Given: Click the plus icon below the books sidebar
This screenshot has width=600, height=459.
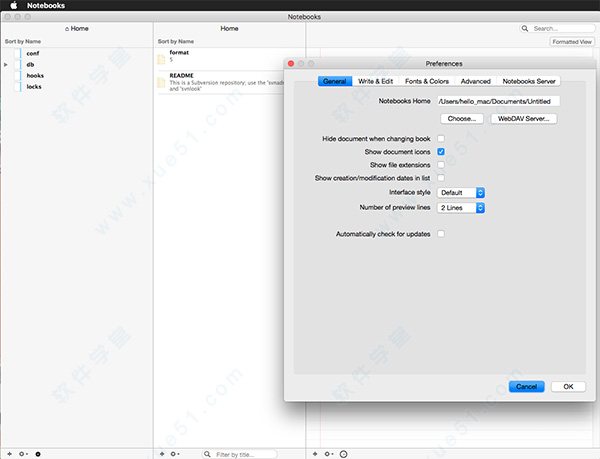Looking at the screenshot, I should click(10, 454).
